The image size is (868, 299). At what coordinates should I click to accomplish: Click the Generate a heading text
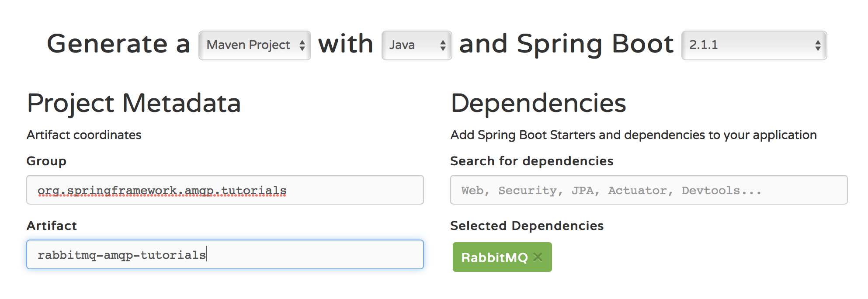[x=118, y=44]
